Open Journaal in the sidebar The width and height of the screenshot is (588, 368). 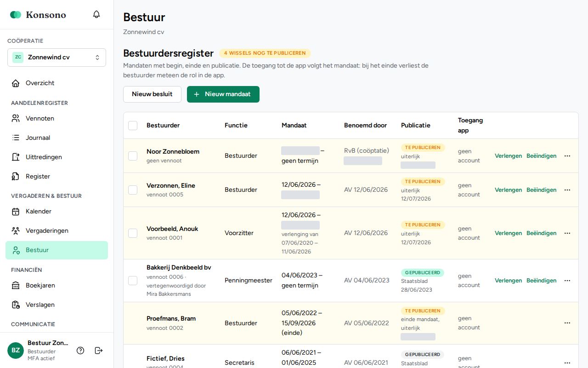pos(57,138)
